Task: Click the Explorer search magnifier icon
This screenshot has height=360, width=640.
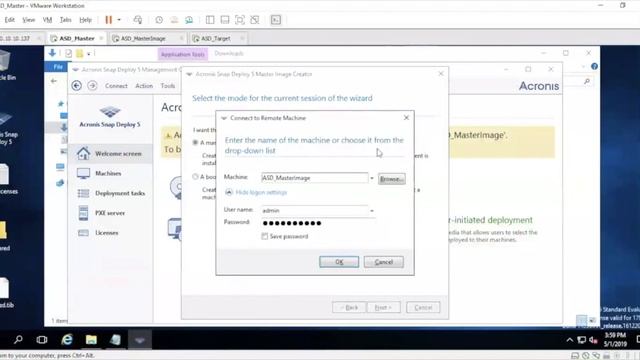Action: [x=587, y=82]
